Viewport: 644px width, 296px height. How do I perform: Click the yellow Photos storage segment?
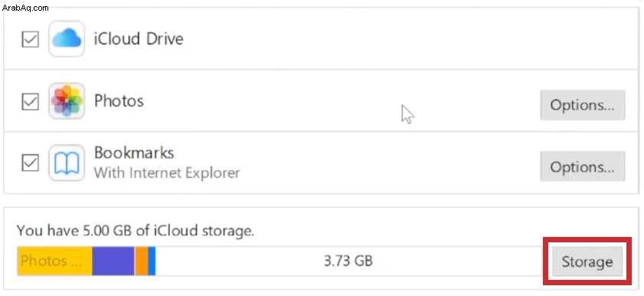point(54,261)
